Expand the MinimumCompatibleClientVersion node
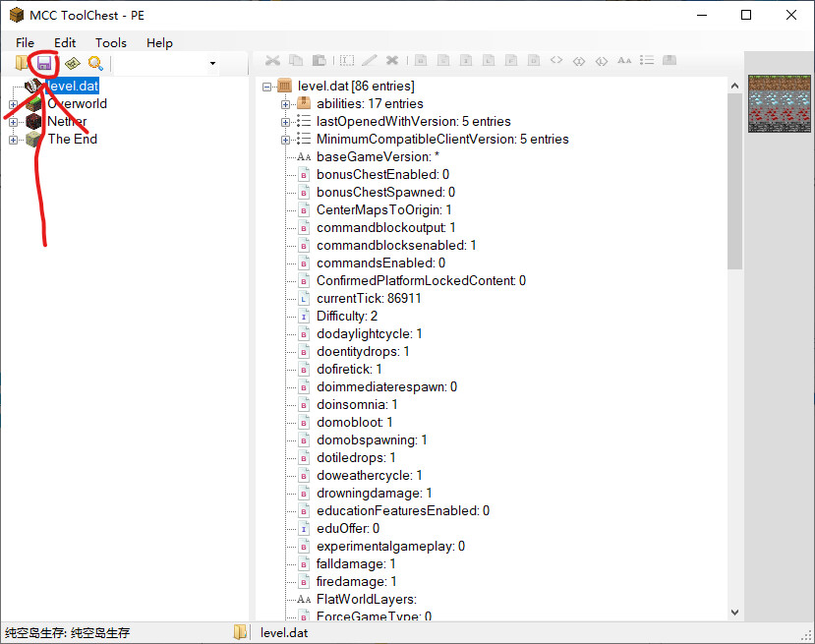This screenshot has width=815, height=644. [285, 140]
